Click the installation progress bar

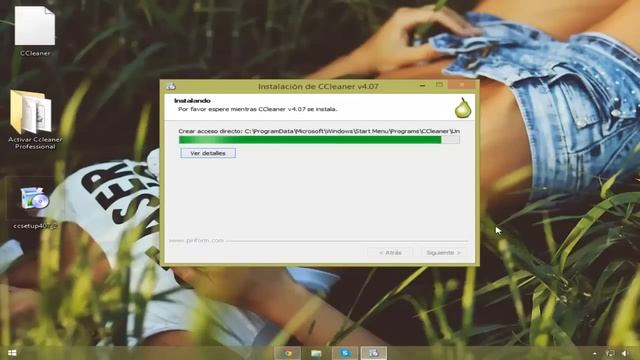tap(319, 140)
